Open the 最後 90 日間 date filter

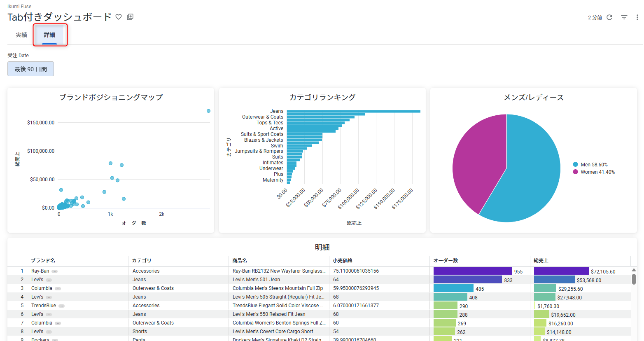point(30,68)
